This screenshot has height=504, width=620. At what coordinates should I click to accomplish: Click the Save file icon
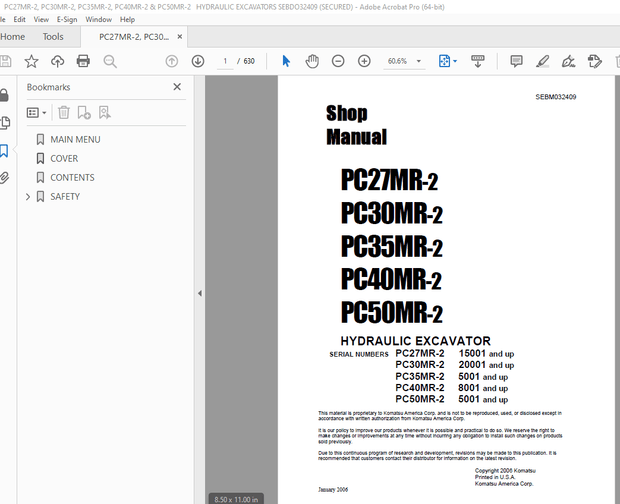(5, 61)
